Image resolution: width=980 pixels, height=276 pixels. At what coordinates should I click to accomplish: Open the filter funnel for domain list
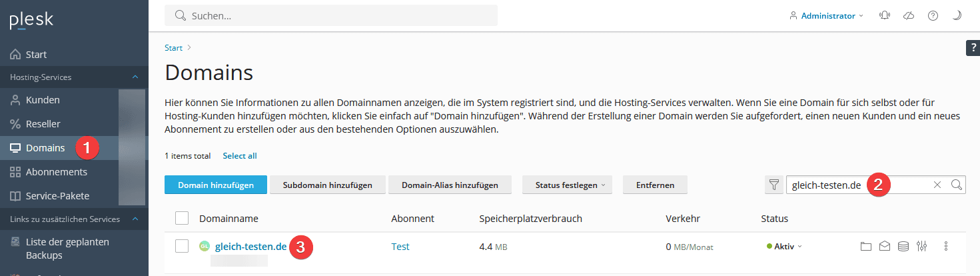click(773, 185)
